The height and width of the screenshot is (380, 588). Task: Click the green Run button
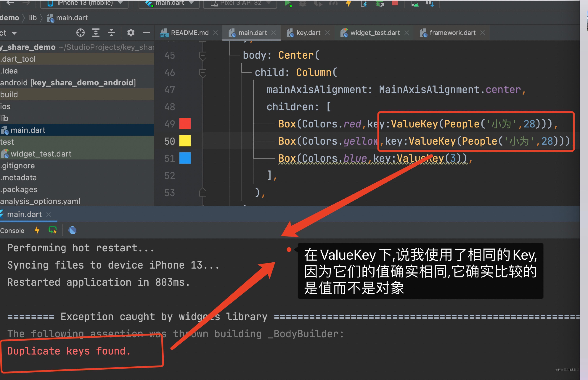(x=287, y=3)
